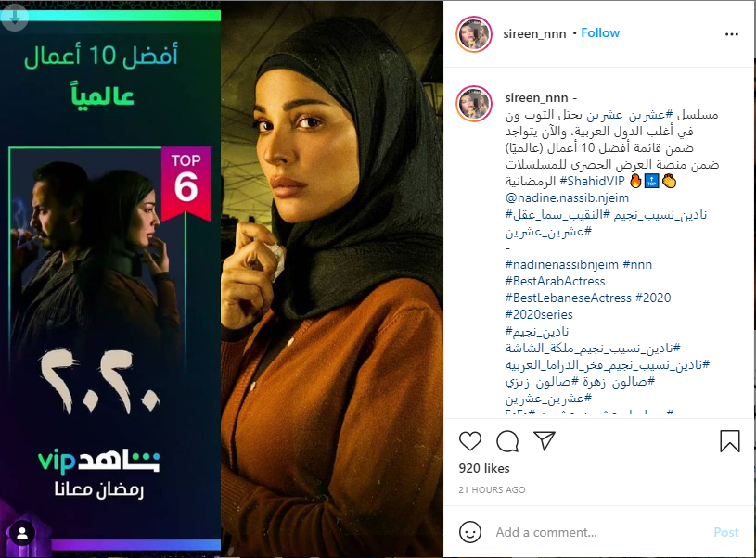
Task: Like the post with the heart icon
Action: (x=470, y=441)
